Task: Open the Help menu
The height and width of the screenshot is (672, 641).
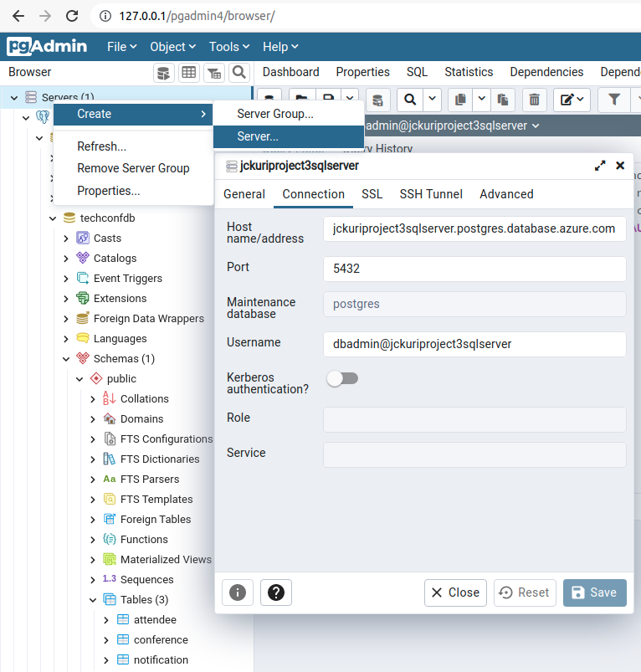Action: pyautogui.click(x=280, y=47)
